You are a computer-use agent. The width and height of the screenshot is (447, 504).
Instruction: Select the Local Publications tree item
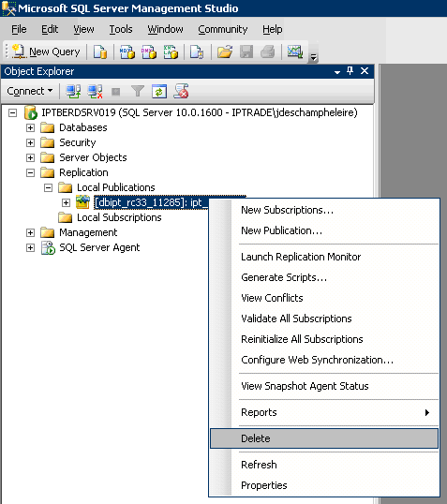(116, 187)
